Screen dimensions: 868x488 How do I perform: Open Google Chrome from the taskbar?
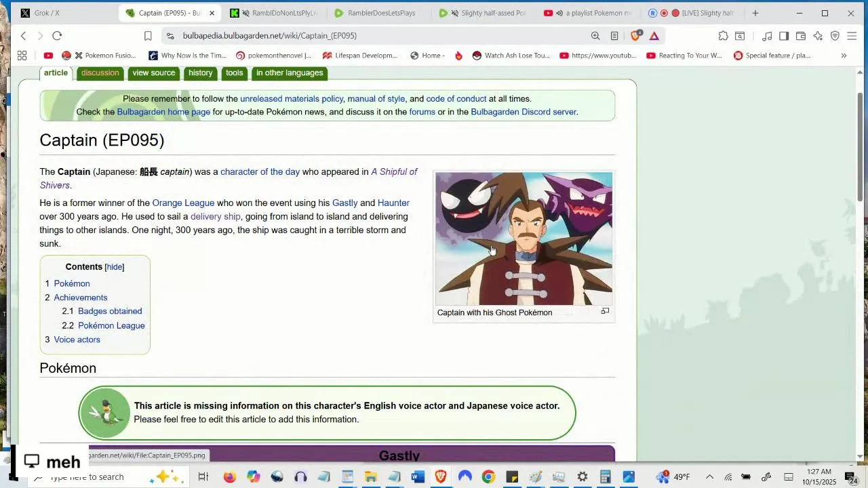click(488, 477)
